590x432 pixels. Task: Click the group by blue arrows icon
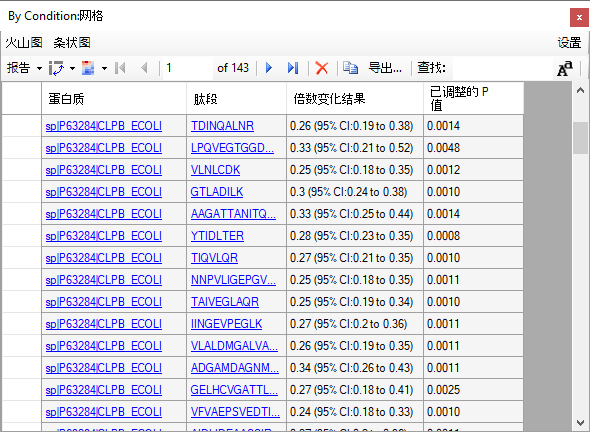point(56,68)
